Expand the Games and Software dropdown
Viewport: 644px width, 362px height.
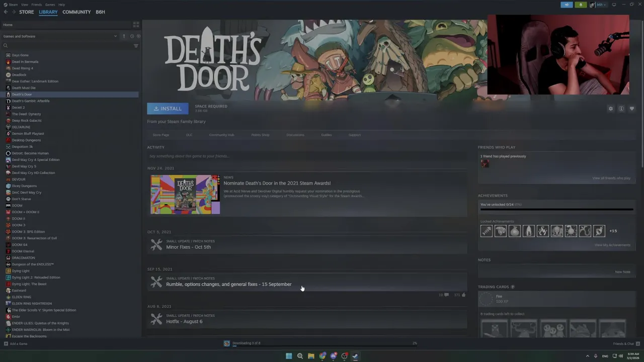[115, 36]
